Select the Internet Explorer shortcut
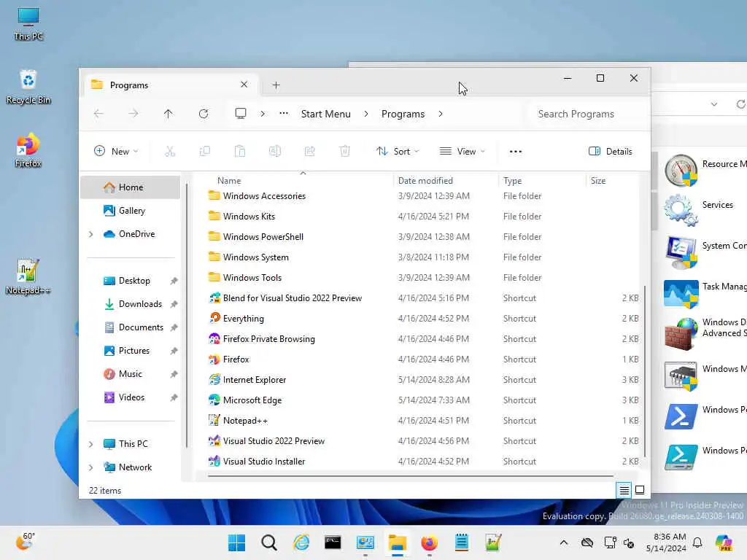Viewport: 747px width, 560px height. pos(255,380)
